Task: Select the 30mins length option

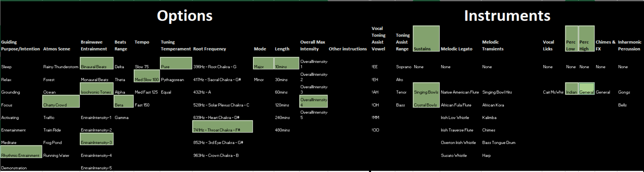Action: click(x=281, y=80)
